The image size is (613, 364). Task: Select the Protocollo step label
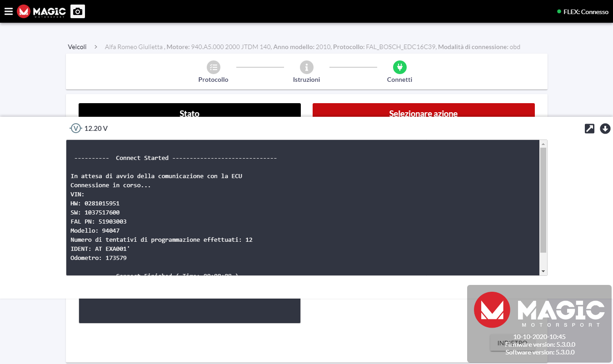click(213, 80)
